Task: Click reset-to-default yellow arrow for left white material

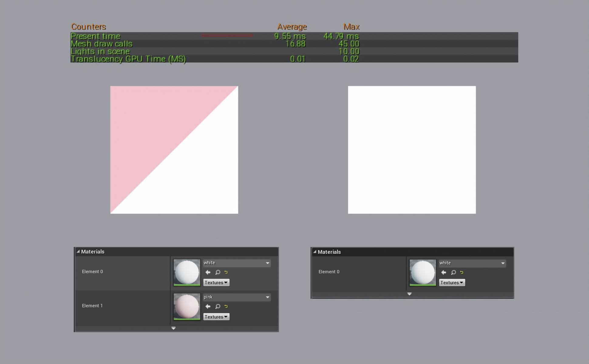Action: tap(226, 272)
